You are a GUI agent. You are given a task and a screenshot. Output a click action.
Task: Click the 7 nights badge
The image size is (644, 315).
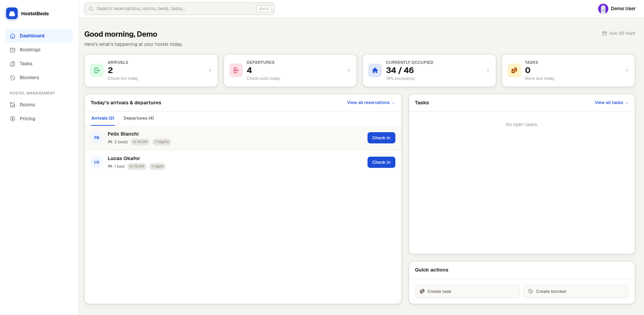[x=162, y=142]
